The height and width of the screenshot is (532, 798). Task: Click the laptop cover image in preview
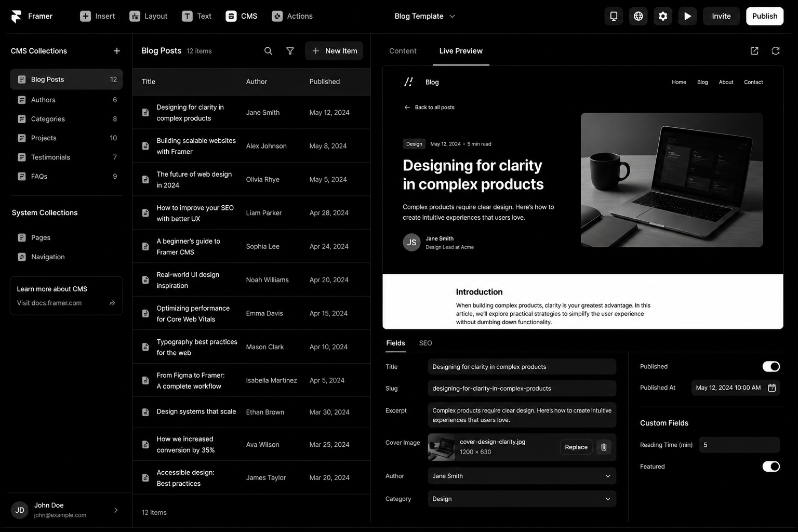tap(672, 180)
